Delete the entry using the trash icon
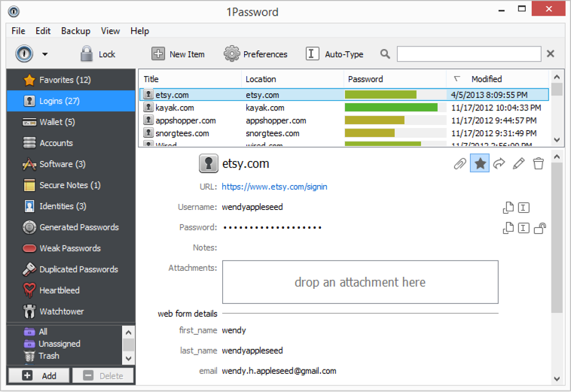This screenshot has width=571, height=392. click(538, 163)
